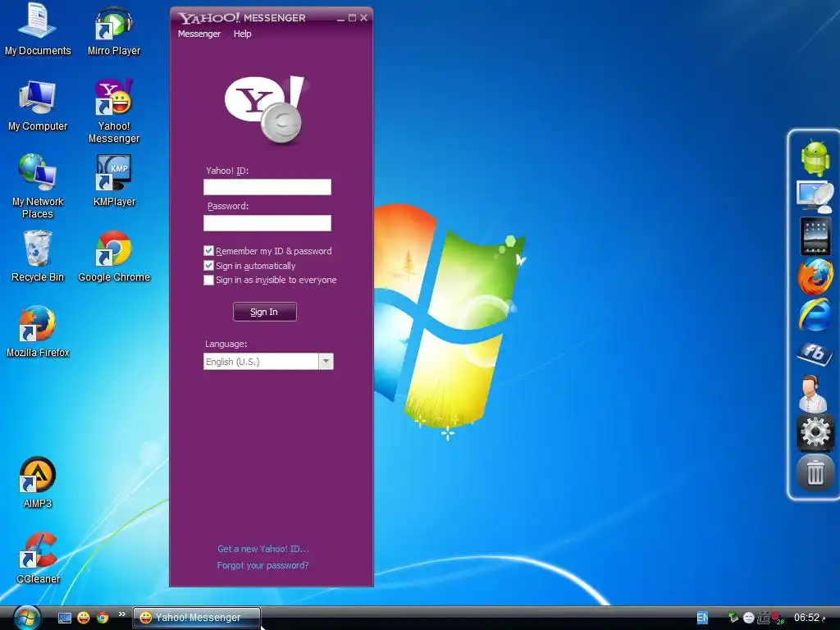
Task: Click the EN language bar indicator
Action: pos(702,618)
